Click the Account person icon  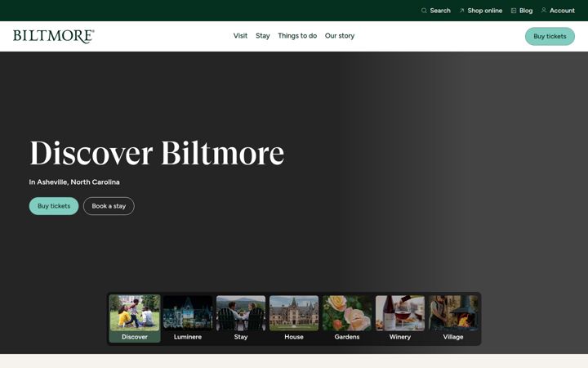544,10
